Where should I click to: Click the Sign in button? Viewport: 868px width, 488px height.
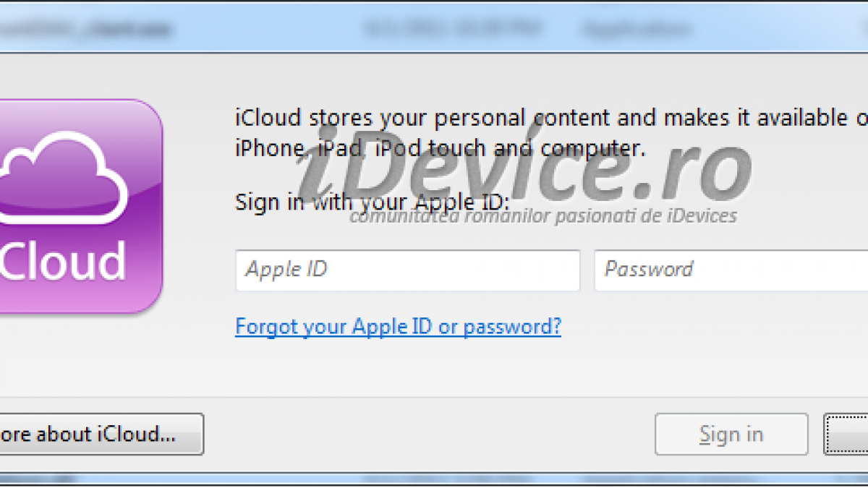point(731,434)
